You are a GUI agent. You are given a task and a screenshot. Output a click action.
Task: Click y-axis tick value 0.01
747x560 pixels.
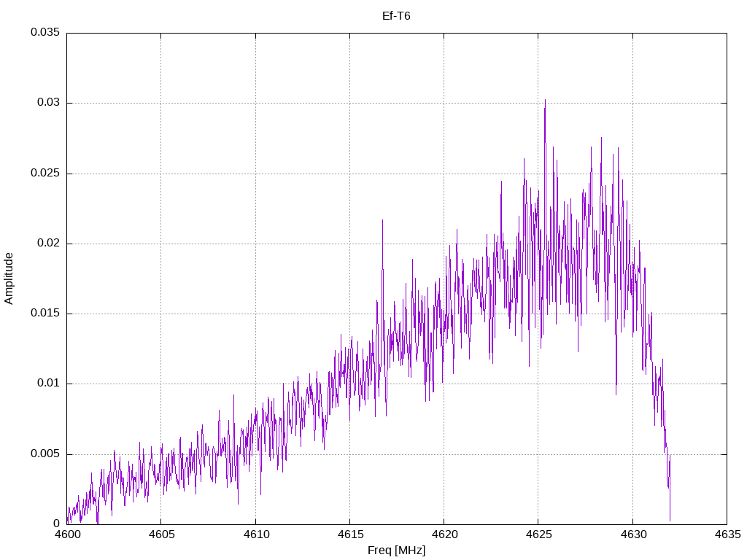[x=49, y=384]
